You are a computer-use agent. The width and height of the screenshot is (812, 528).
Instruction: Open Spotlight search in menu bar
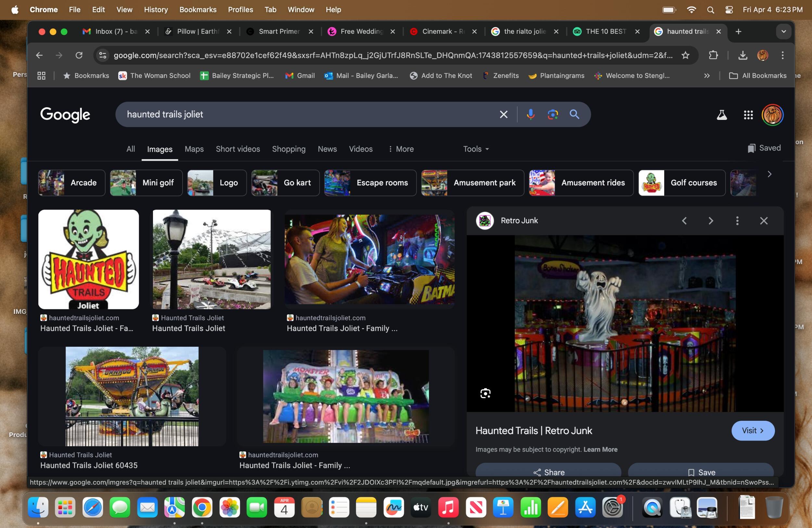(x=710, y=9)
